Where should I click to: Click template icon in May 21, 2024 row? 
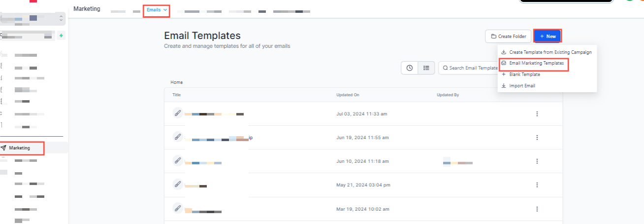click(178, 184)
